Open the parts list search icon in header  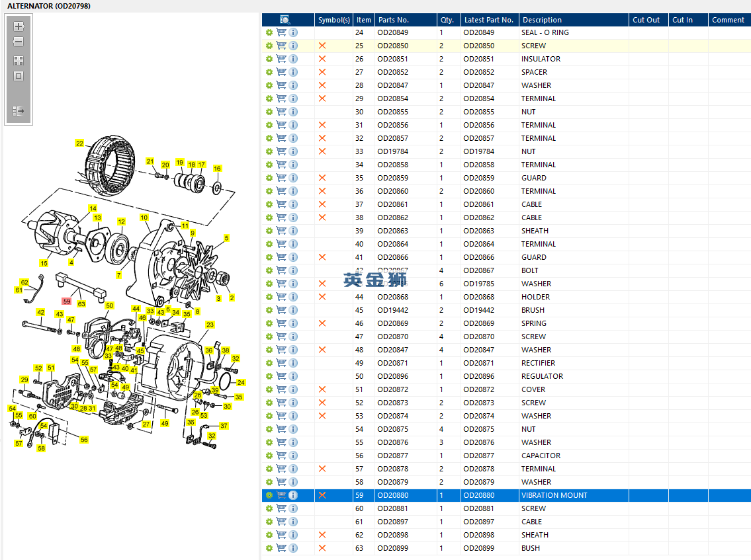(x=285, y=20)
